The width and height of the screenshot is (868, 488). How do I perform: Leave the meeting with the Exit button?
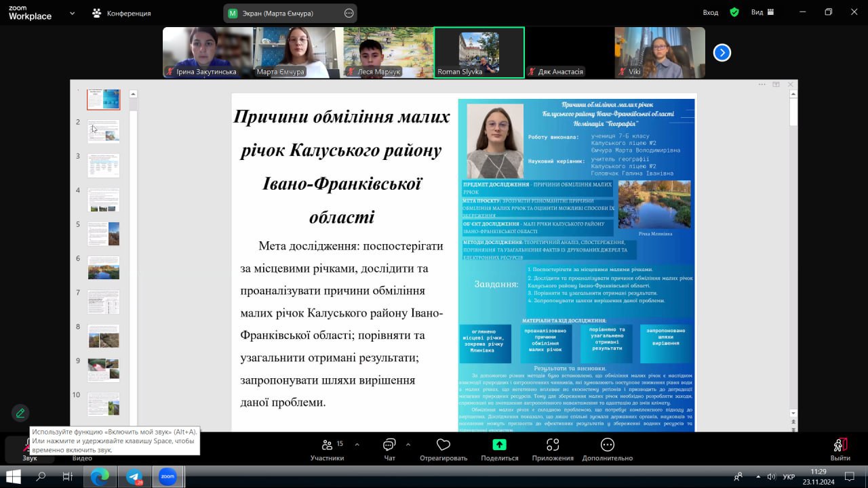tap(840, 448)
